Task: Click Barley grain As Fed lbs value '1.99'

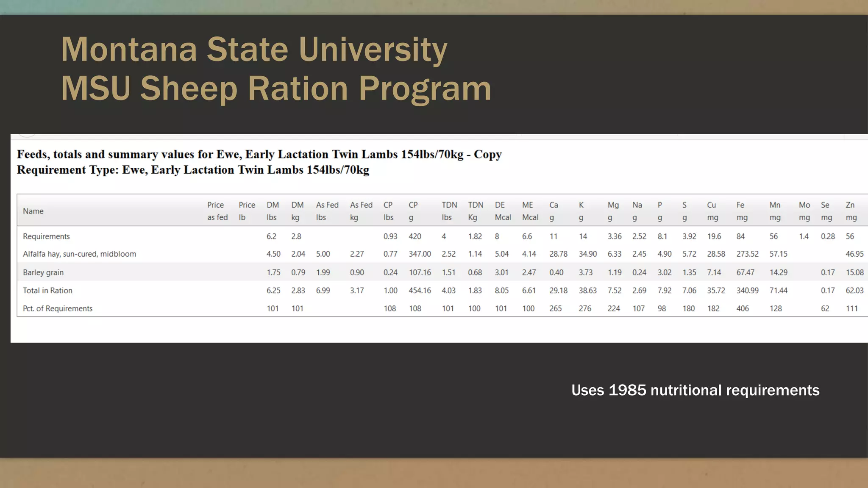Action: tap(323, 272)
